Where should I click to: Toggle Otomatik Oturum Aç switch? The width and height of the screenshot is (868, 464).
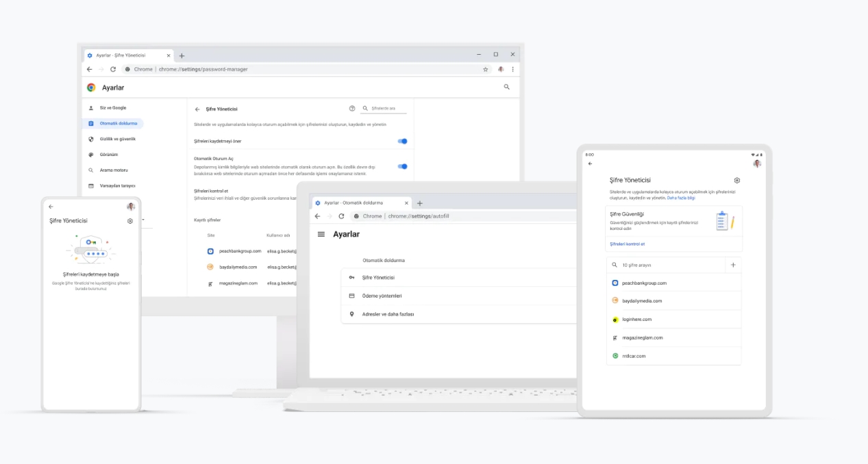point(403,166)
